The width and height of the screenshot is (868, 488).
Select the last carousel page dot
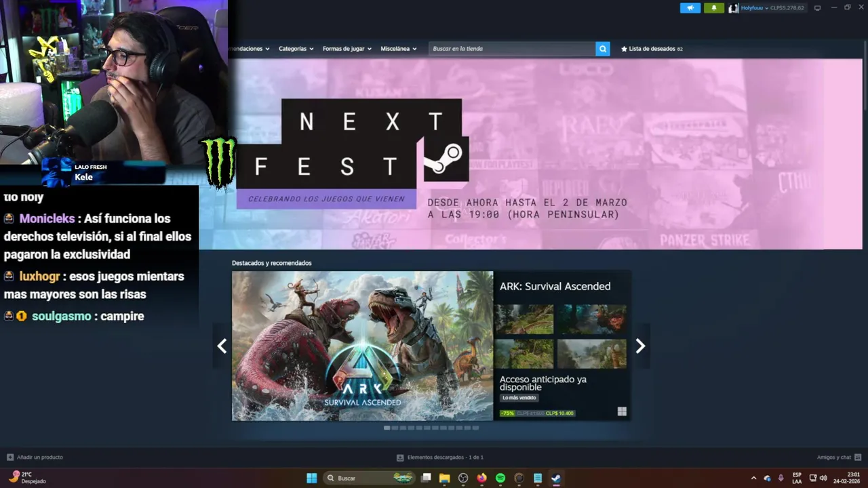click(x=475, y=428)
